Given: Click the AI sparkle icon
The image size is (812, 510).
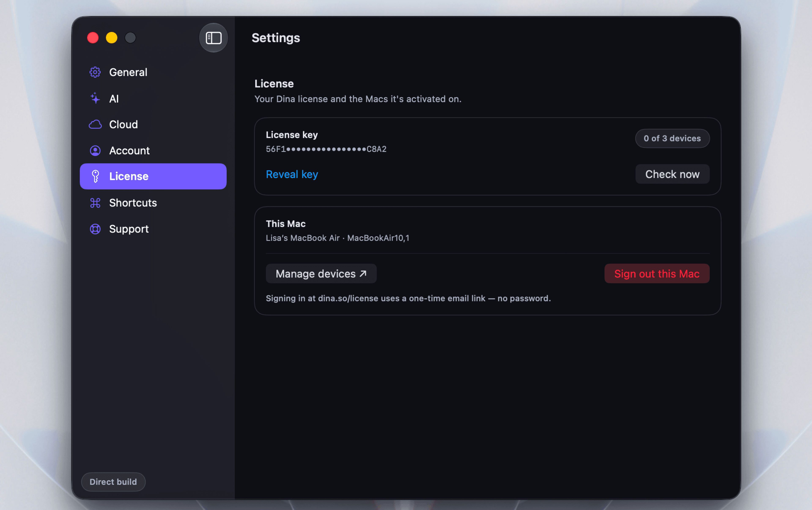Looking at the screenshot, I should [95, 99].
